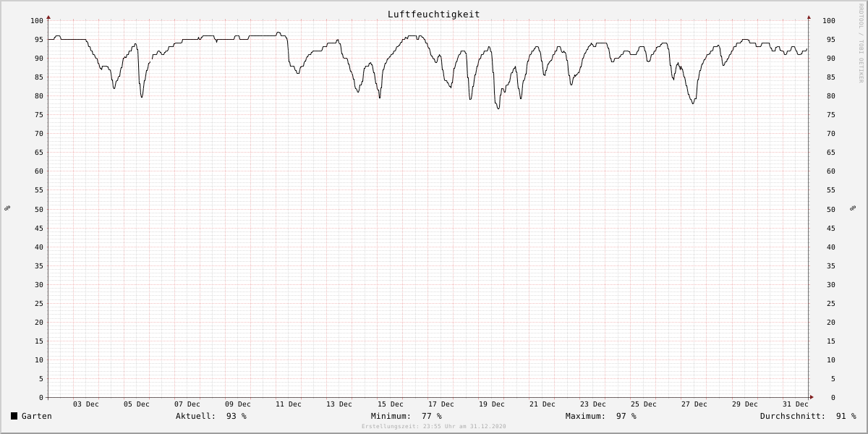Select the "80" label on the right axis
Image resolution: width=868 pixels, height=434 pixels.
click(x=831, y=96)
